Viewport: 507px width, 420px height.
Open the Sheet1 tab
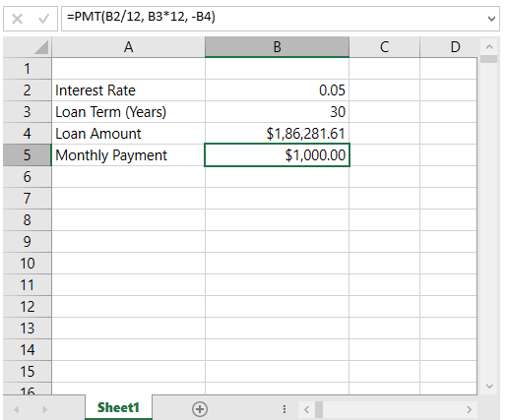tap(118, 407)
